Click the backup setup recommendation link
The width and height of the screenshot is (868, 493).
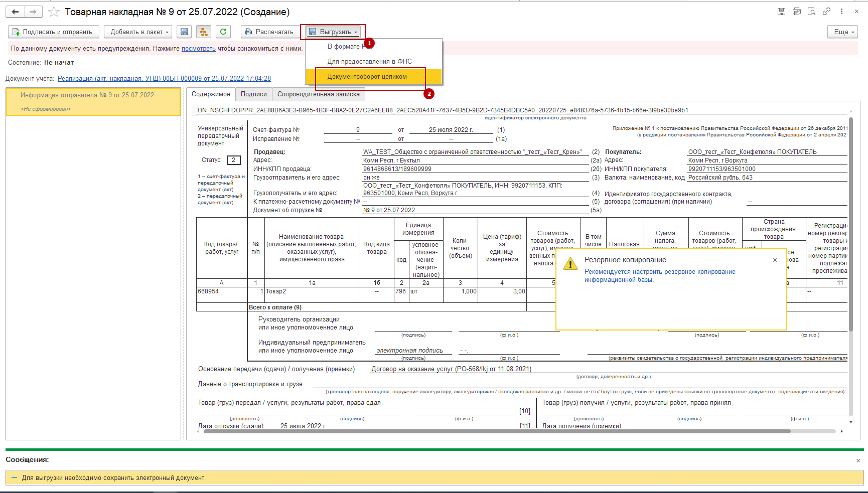(x=660, y=275)
